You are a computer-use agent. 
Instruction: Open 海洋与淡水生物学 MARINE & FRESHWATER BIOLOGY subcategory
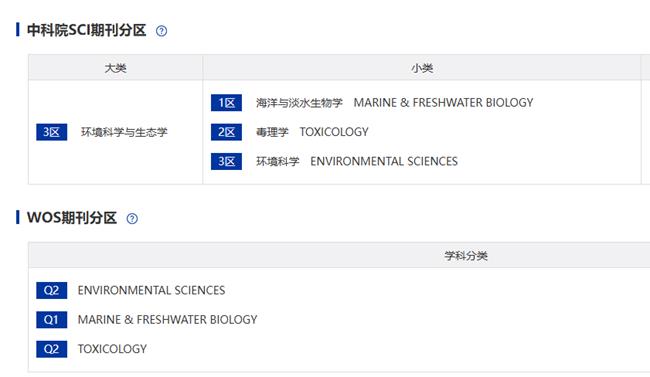[x=395, y=103]
